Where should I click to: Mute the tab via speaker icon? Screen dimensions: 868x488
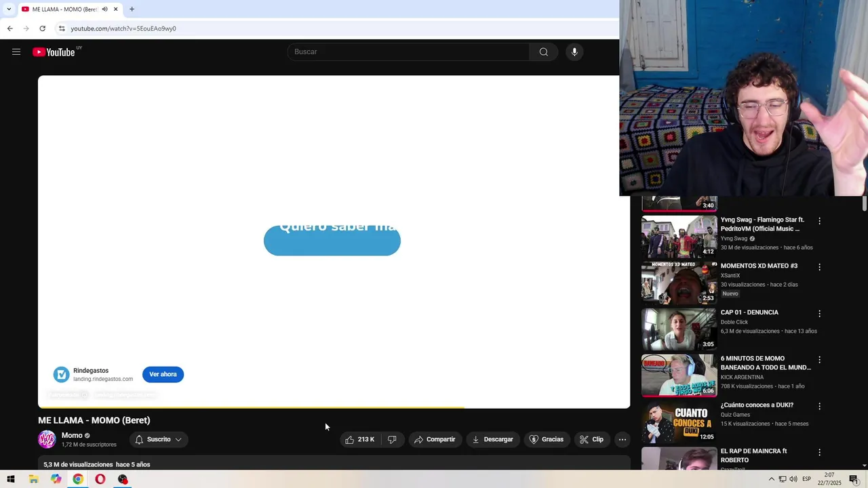(x=105, y=9)
